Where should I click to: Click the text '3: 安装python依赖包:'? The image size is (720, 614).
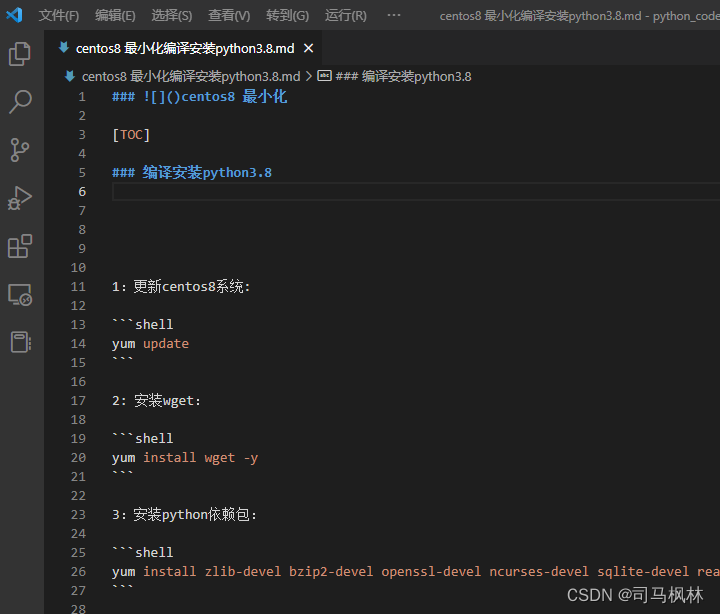pyautogui.click(x=185, y=514)
